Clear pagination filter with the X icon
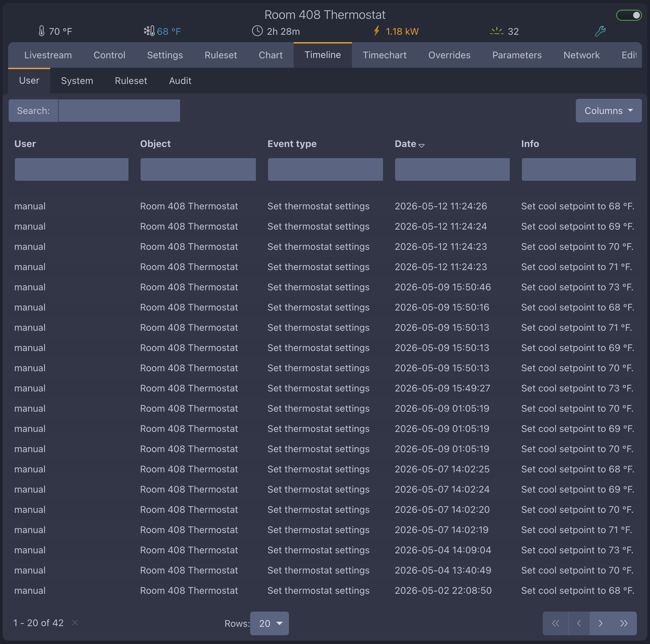This screenshot has height=644, width=650. pos(75,622)
